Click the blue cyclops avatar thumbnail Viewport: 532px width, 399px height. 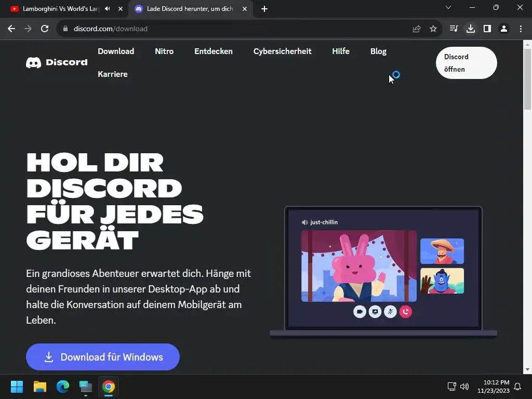coord(442,281)
